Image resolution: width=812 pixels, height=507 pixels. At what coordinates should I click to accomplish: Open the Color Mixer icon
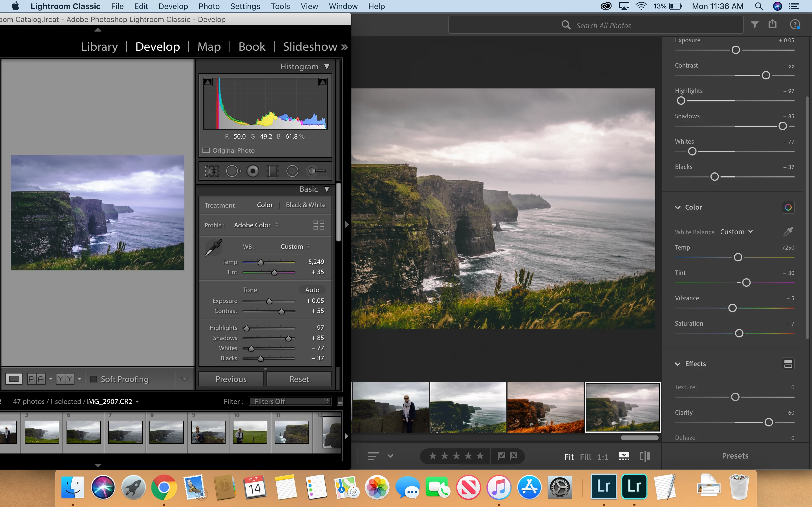(x=788, y=207)
